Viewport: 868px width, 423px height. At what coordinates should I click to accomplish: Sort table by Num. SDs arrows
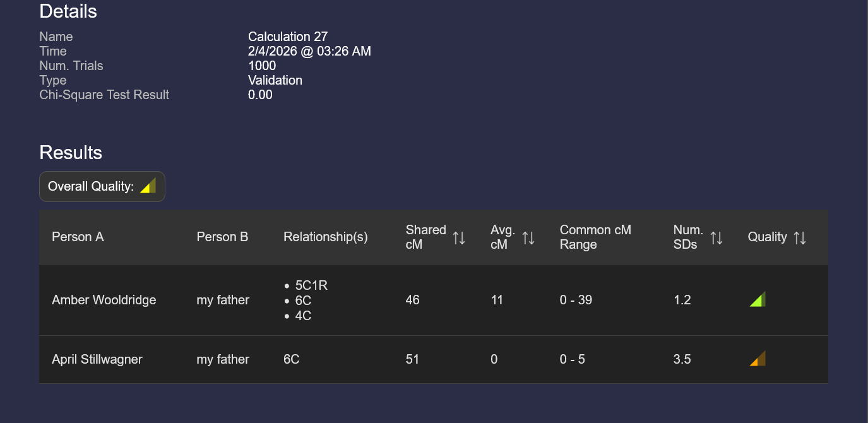point(716,237)
